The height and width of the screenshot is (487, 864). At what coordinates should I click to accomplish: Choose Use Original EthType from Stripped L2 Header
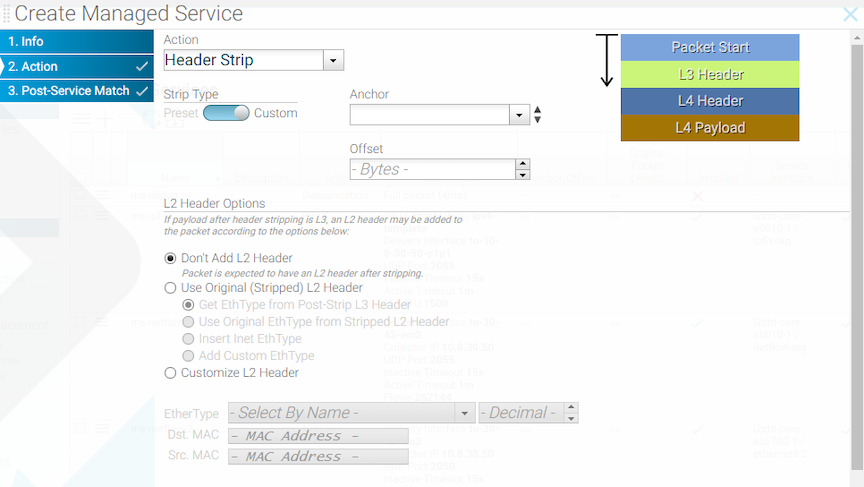tap(188, 322)
